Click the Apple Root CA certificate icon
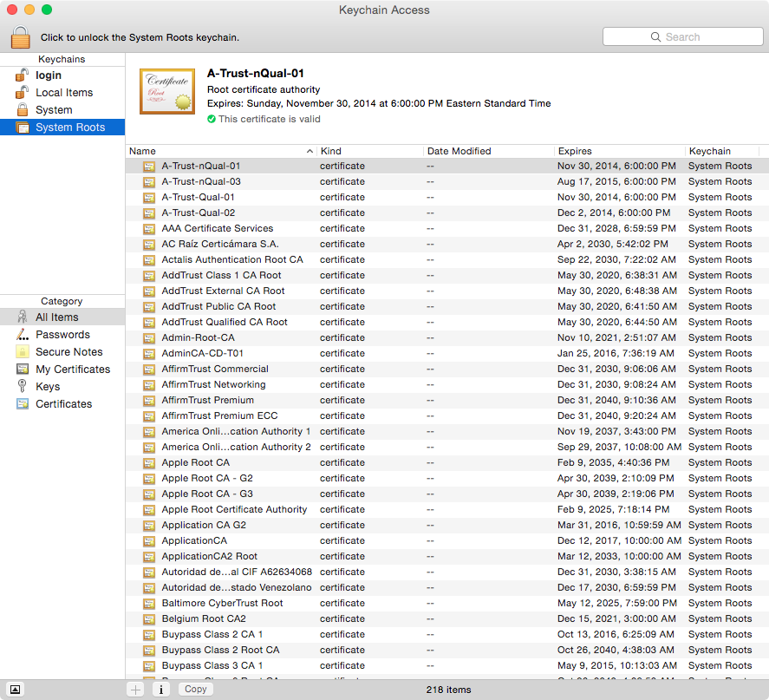 (149, 463)
